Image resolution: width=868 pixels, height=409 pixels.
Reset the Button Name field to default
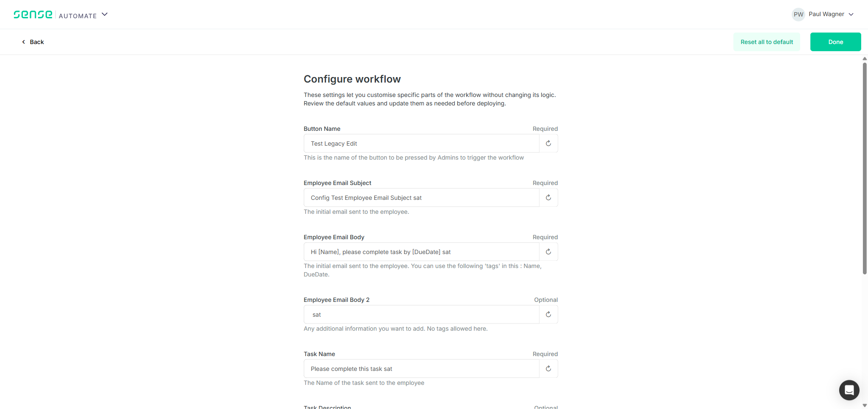pyautogui.click(x=548, y=144)
